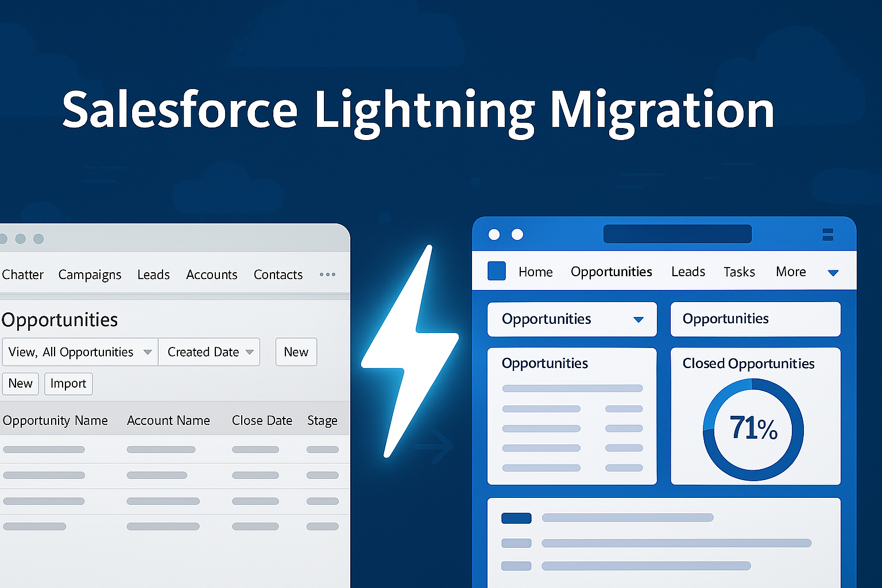
Task: Click the Import button
Action: [x=68, y=384]
